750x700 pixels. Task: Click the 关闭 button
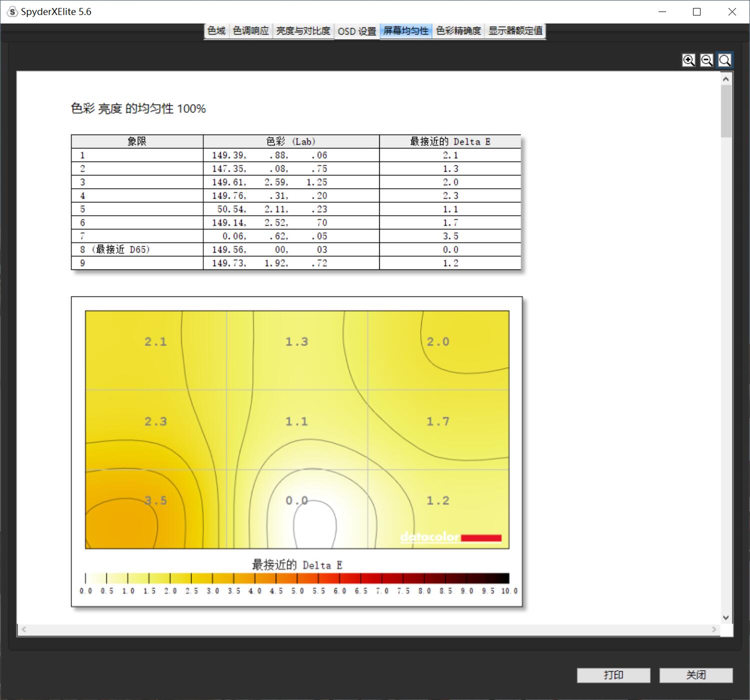[x=696, y=675]
